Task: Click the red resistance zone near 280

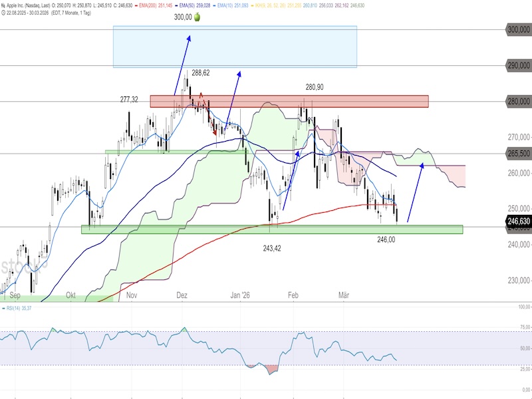Action: coord(289,101)
